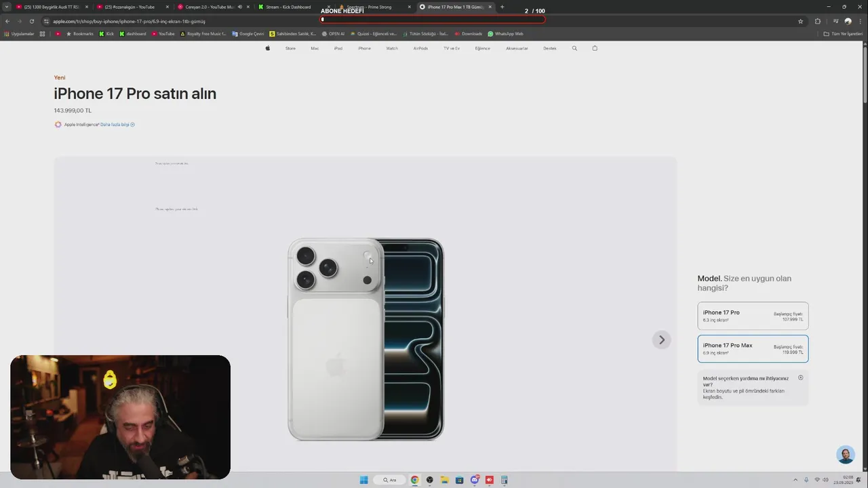Open the dashboard bookmark
Screen dimensions: 868x488
[x=133, y=34]
